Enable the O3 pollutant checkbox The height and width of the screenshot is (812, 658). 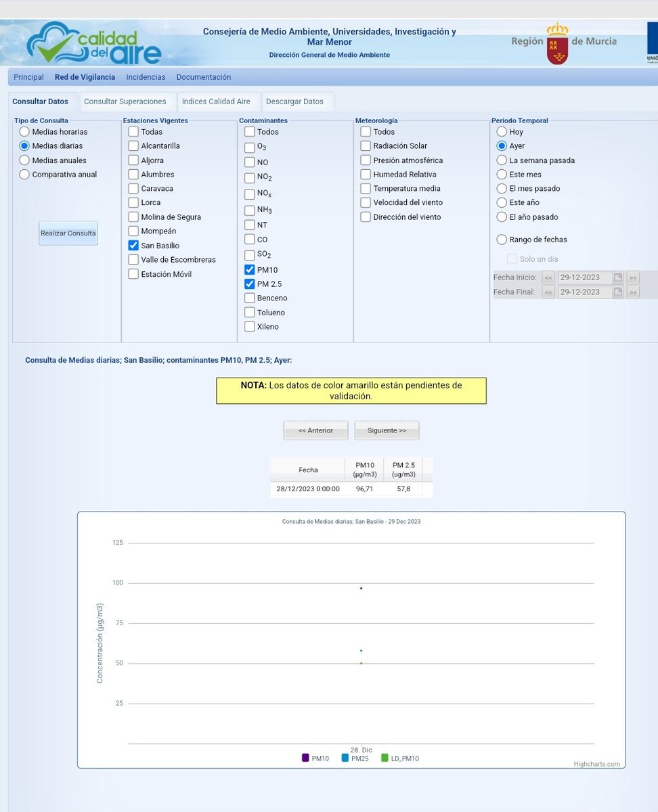[x=250, y=147]
